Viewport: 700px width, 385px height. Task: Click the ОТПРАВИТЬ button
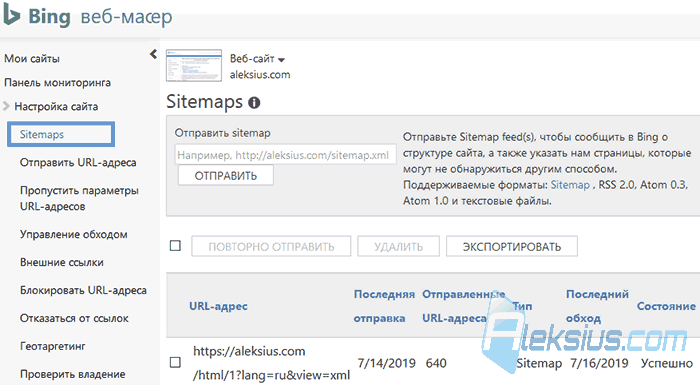pyautogui.click(x=226, y=176)
